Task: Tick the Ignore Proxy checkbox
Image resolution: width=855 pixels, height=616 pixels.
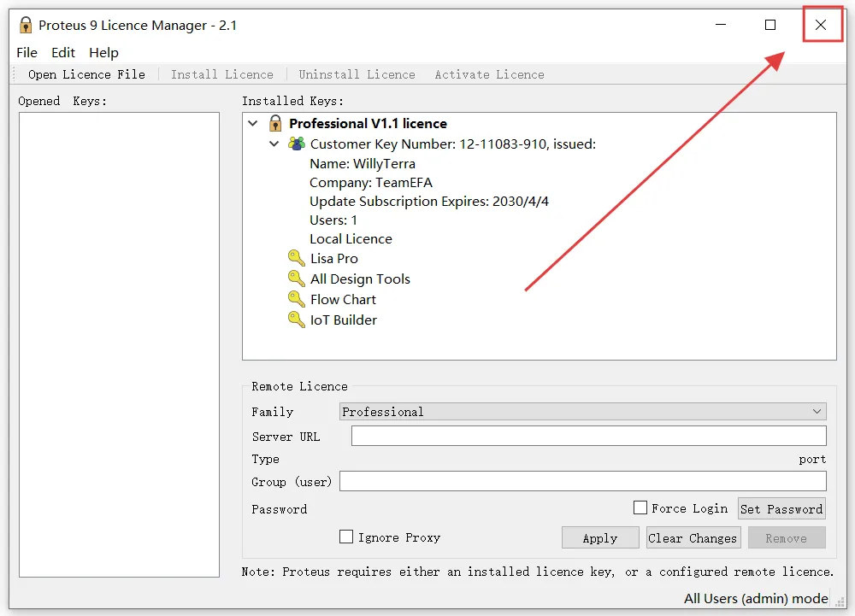Action: pos(346,537)
